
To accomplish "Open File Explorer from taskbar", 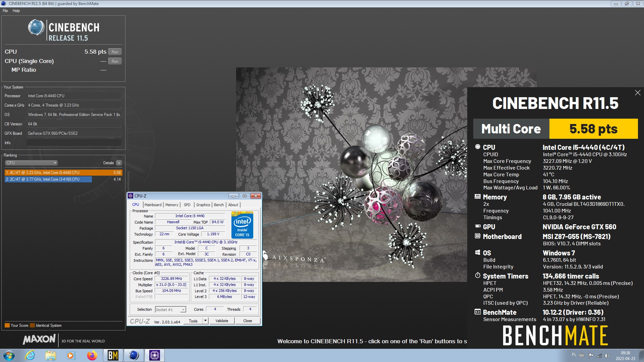I will point(51,356).
